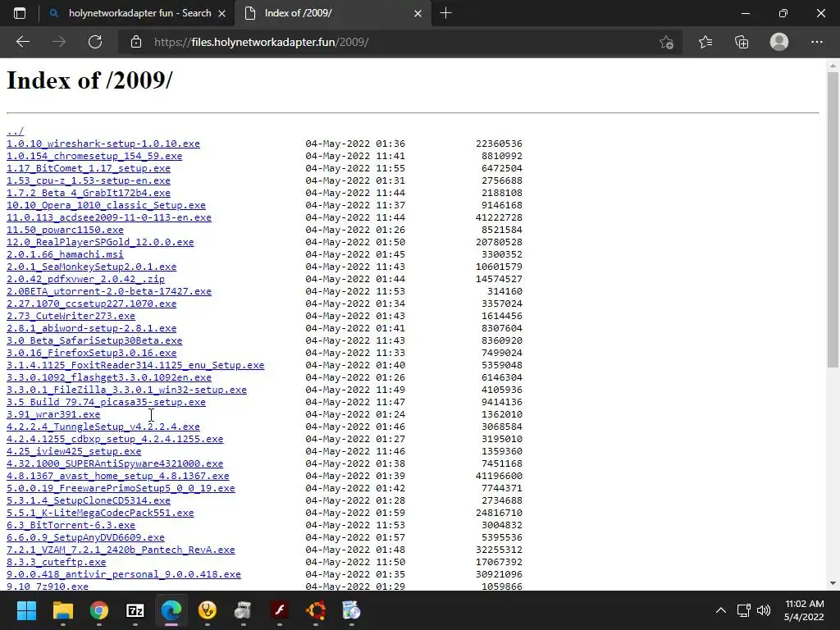The height and width of the screenshot is (630, 840).
Task: Open 8.3.3_cuteftp.exe link
Action: 57,563
